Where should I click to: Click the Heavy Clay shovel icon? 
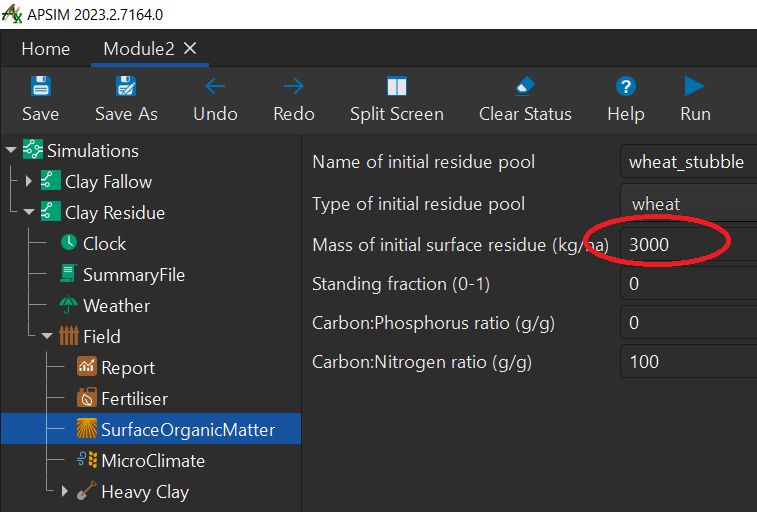pyautogui.click(x=86, y=490)
